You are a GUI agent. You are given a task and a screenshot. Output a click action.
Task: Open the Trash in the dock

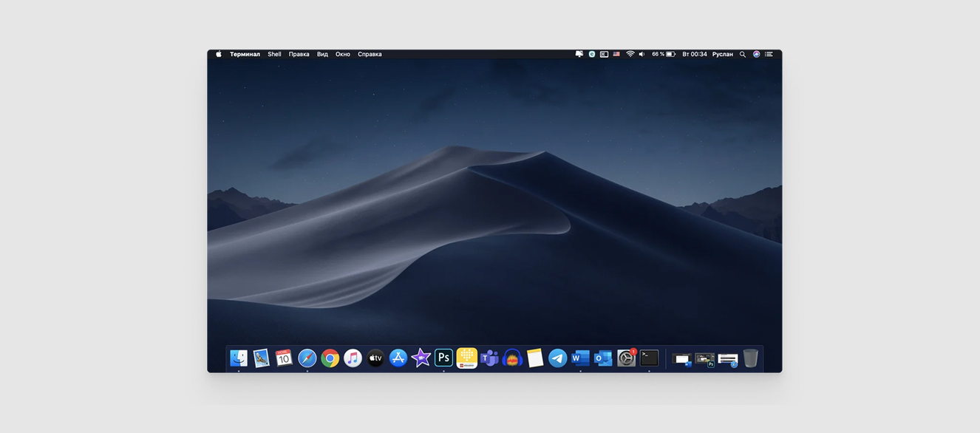click(751, 358)
